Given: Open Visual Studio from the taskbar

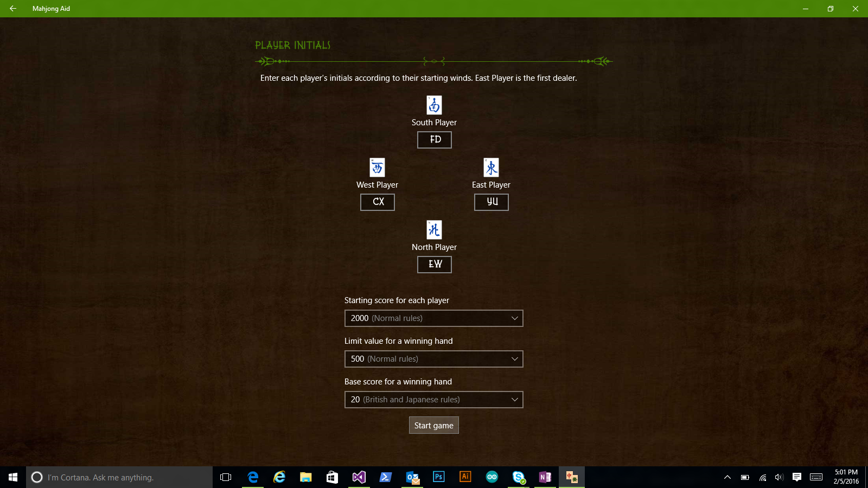Looking at the screenshot, I should pyautogui.click(x=359, y=477).
